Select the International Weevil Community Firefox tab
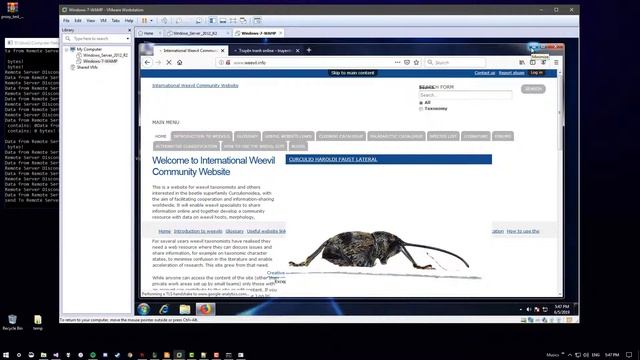Image resolution: width=640 pixels, height=360 pixels. 190,51
